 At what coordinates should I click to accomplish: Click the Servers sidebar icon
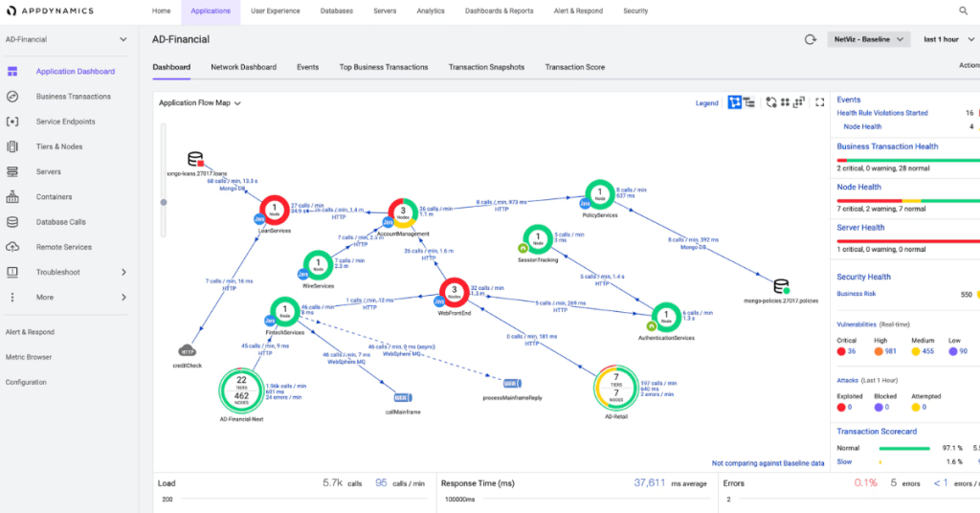tap(12, 171)
